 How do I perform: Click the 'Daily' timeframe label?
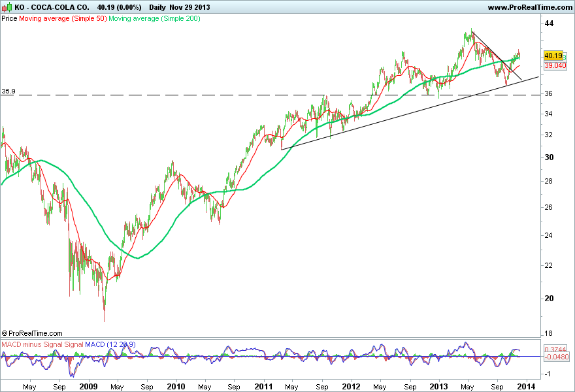coord(157,7)
